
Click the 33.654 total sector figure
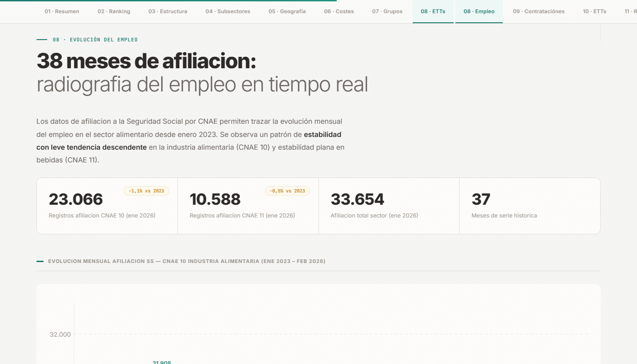(x=358, y=199)
